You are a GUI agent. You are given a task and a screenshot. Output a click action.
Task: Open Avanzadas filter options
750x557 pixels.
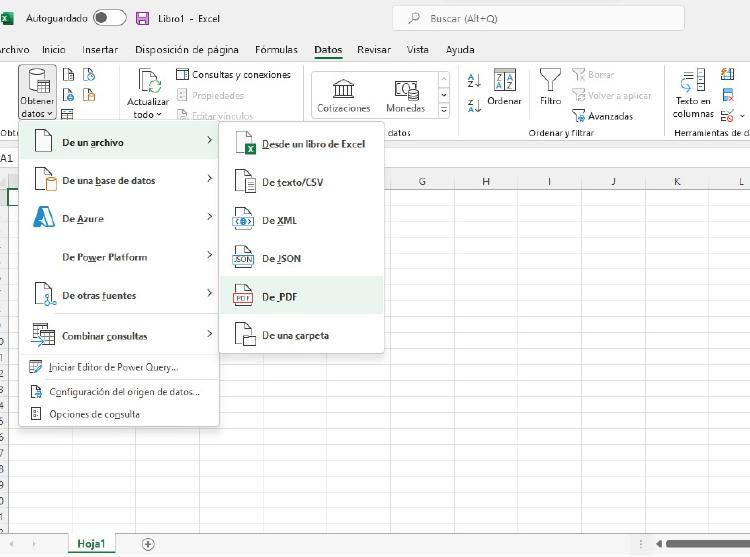point(603,116)
